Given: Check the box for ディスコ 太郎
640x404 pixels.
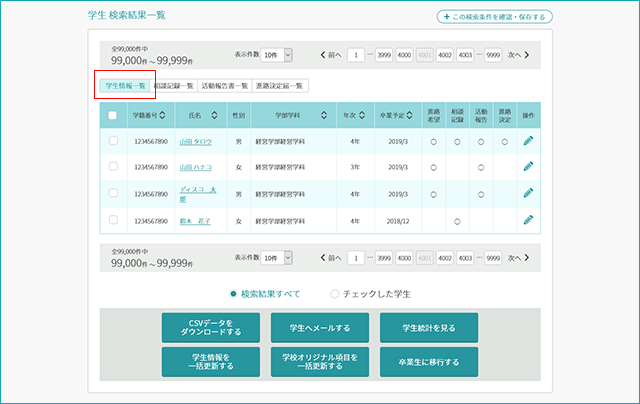Looking at the screenshot, I should tap(113, 193).
